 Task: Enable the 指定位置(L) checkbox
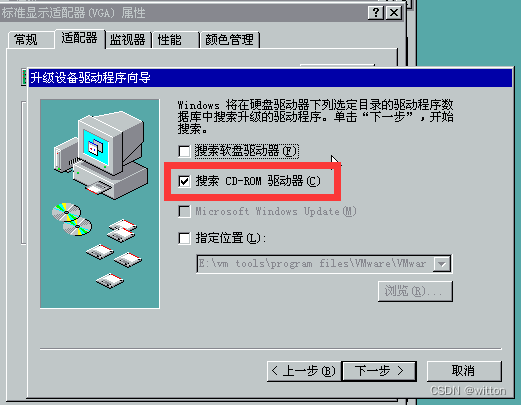point(184,238)
